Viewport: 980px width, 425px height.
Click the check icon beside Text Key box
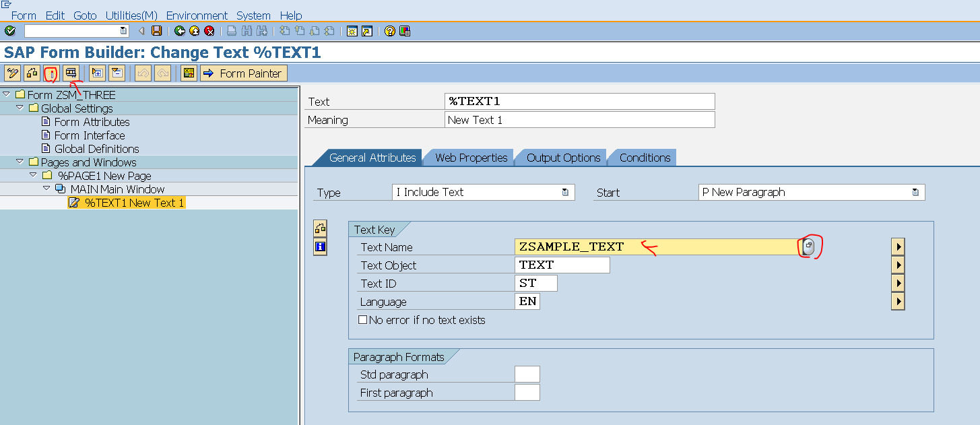[320, 228]
